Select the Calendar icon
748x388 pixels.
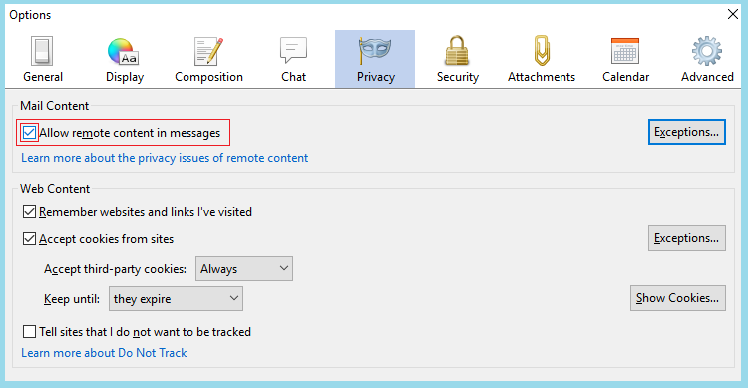624,51
